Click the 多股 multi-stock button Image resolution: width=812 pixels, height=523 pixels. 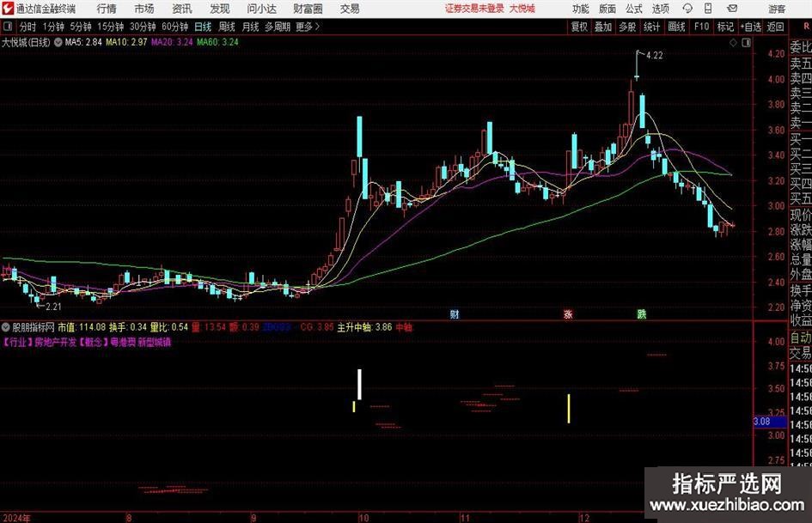627,27
